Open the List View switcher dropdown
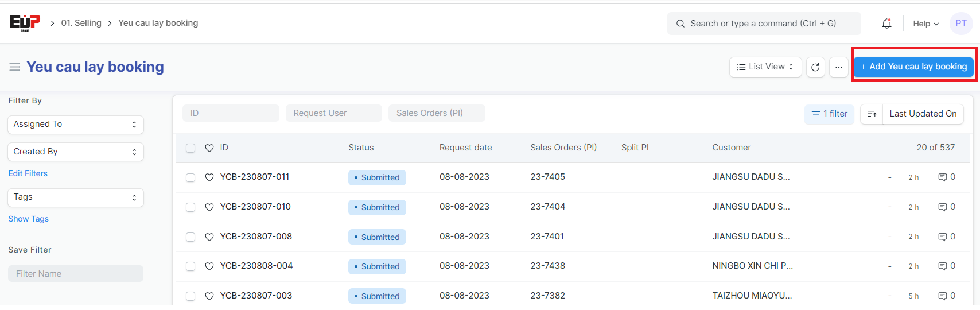Screen dimensions: 980x310 tap(765, 67)
